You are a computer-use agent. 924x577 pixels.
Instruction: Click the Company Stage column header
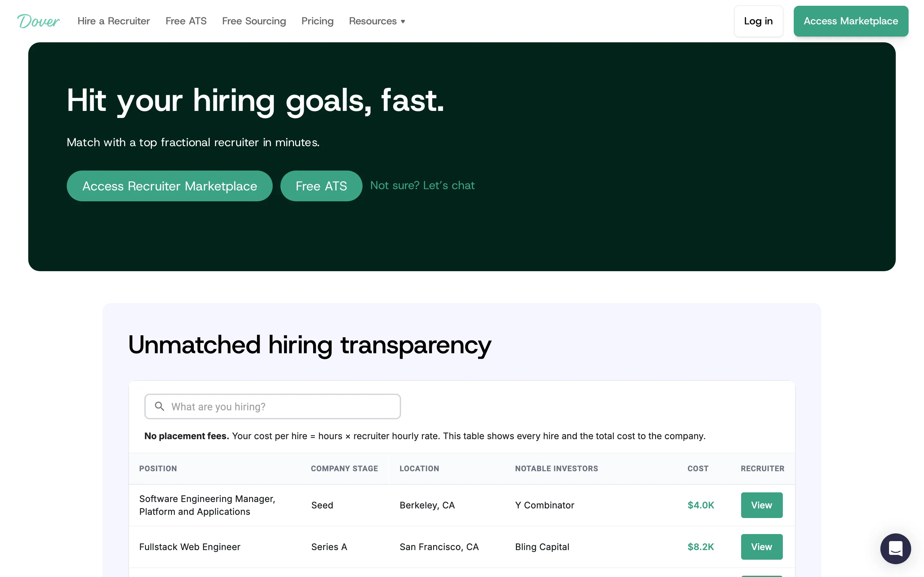click(x=344, y=468)
